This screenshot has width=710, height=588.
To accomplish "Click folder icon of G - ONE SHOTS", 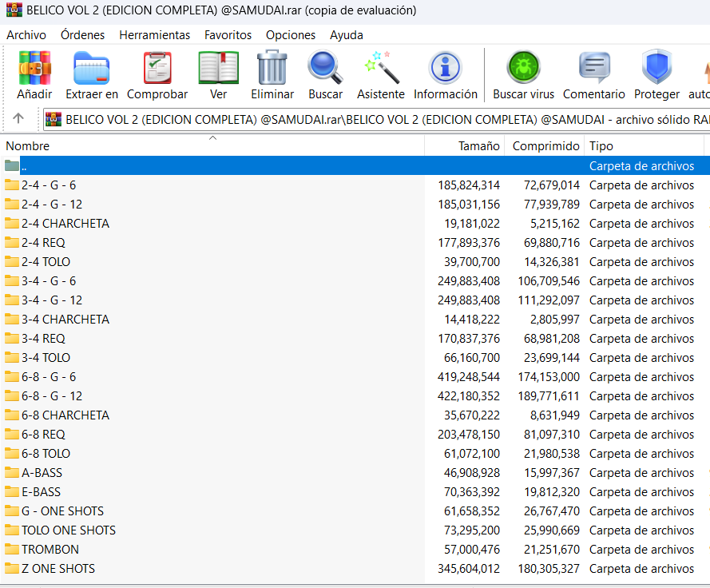I will pos(12,511).
